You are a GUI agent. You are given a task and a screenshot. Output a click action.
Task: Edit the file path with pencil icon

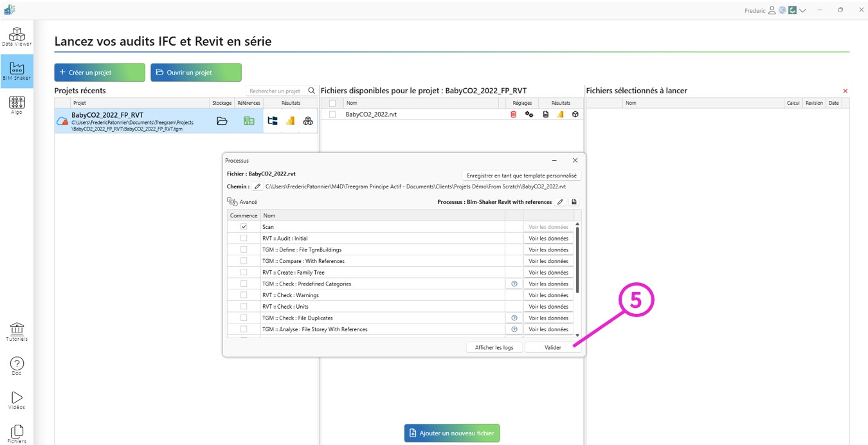coord(257,186)
